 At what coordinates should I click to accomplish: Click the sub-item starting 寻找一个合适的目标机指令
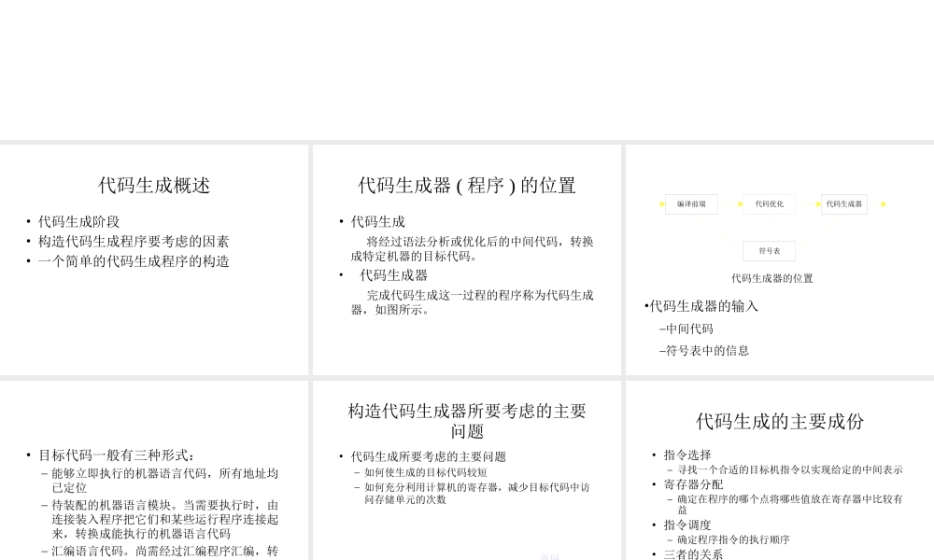point(790,469)
